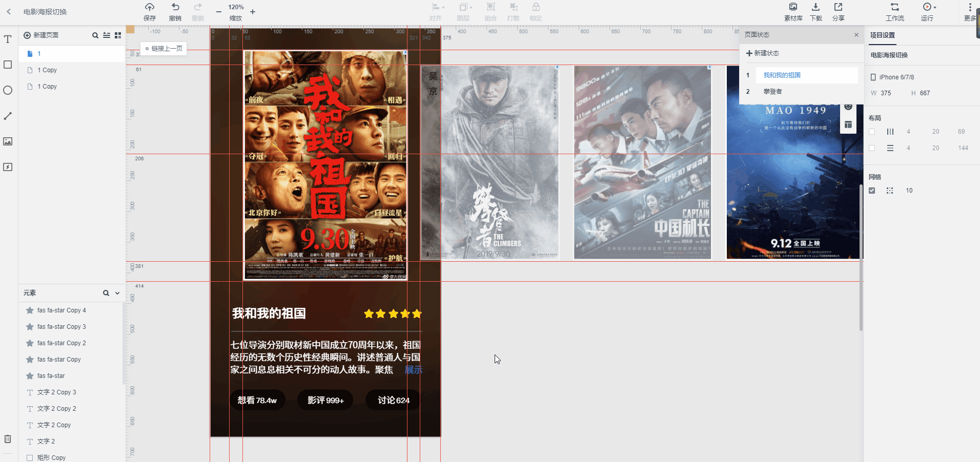Undo the last action via 撤销
Viewport: 980px width, 462px height.
coord(175,12)
